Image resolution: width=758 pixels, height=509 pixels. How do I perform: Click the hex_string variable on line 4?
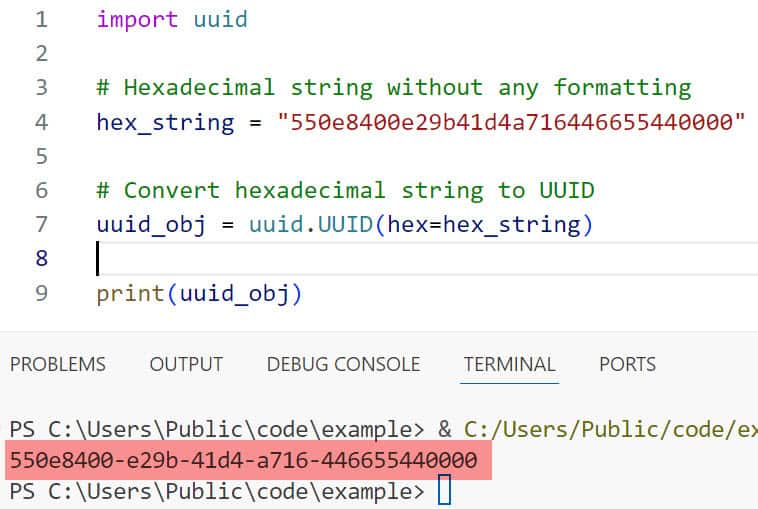pos(165,122)
